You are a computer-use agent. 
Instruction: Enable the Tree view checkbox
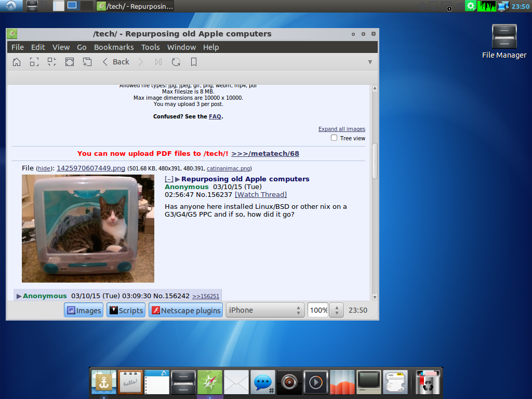[x=335, y=138]
